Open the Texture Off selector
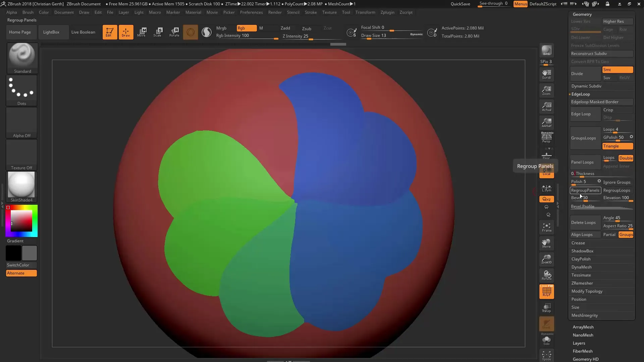The width and height of the screenshot is (644, 362). (22, 155)
